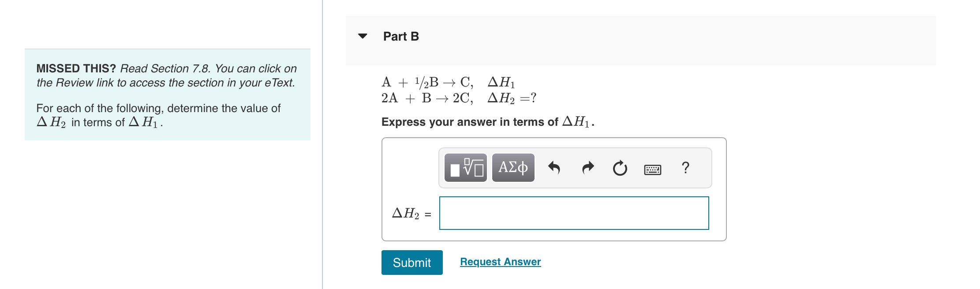Click the Request Answer link

(500, 261)
